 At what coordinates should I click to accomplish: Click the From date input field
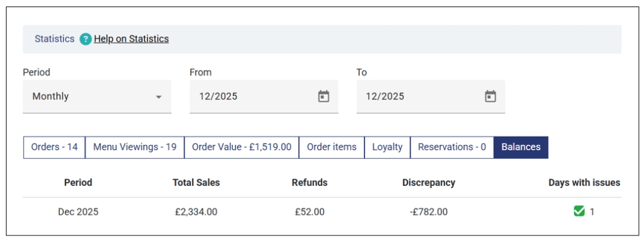252,96
